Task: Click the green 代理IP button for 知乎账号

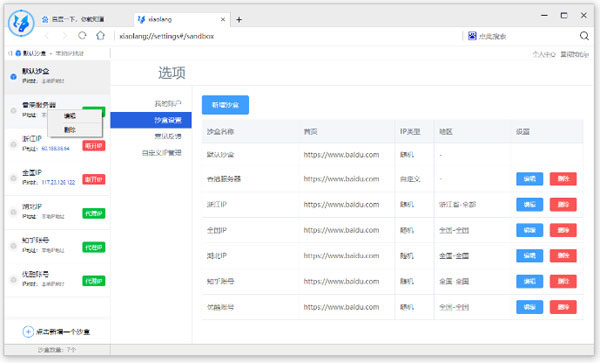Action: pos(94,247)
